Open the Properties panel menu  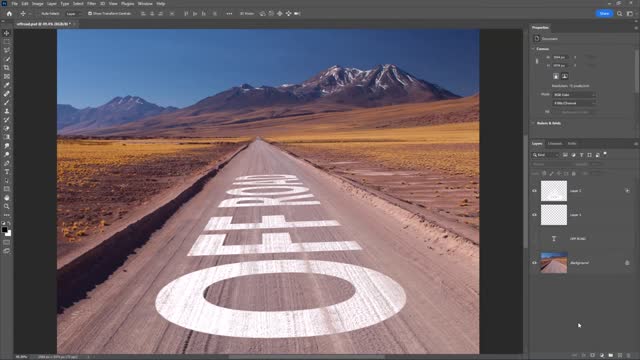[x=636, y=28]
